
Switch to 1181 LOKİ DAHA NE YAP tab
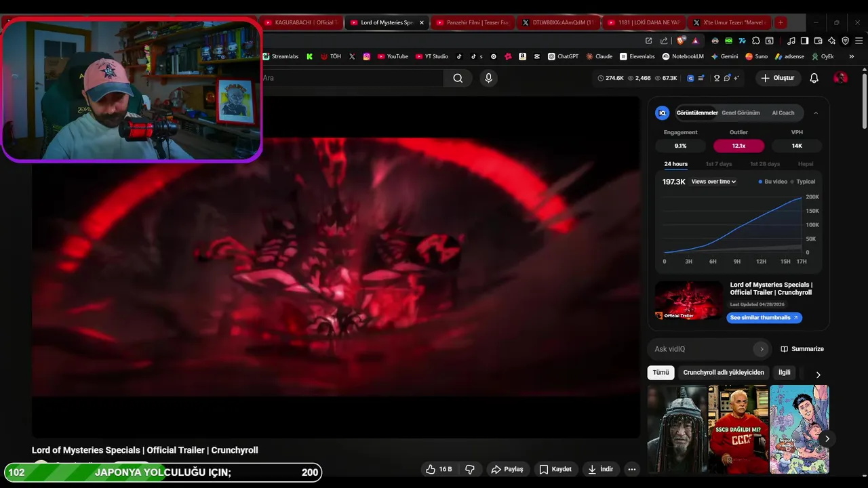click(643, 22)
